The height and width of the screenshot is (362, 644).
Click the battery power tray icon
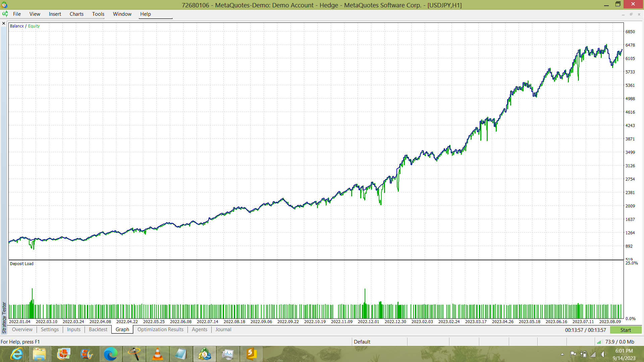[x=584, y=354]
